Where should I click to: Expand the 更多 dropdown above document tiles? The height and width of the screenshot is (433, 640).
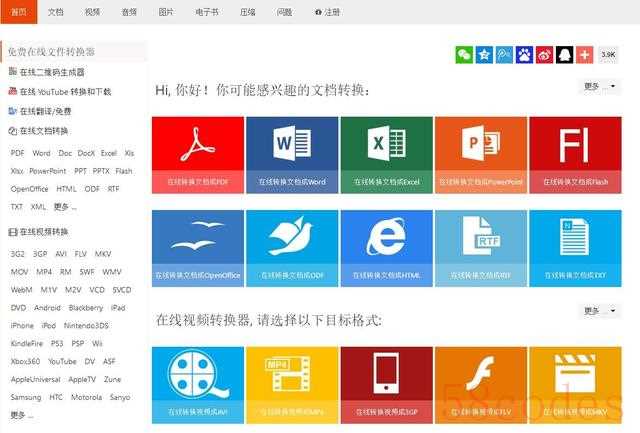[x=600, y=86]
